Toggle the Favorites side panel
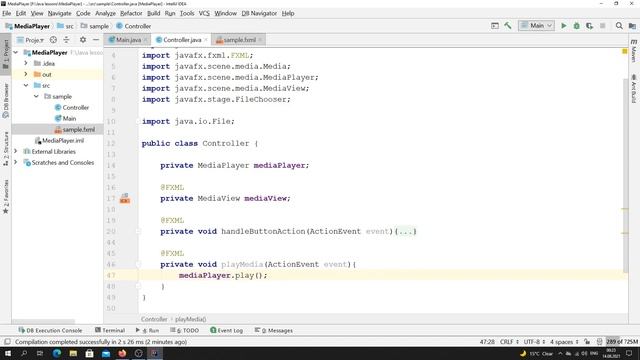The height and width of the screenshot is (360, 640). click(x=6, y=197)
